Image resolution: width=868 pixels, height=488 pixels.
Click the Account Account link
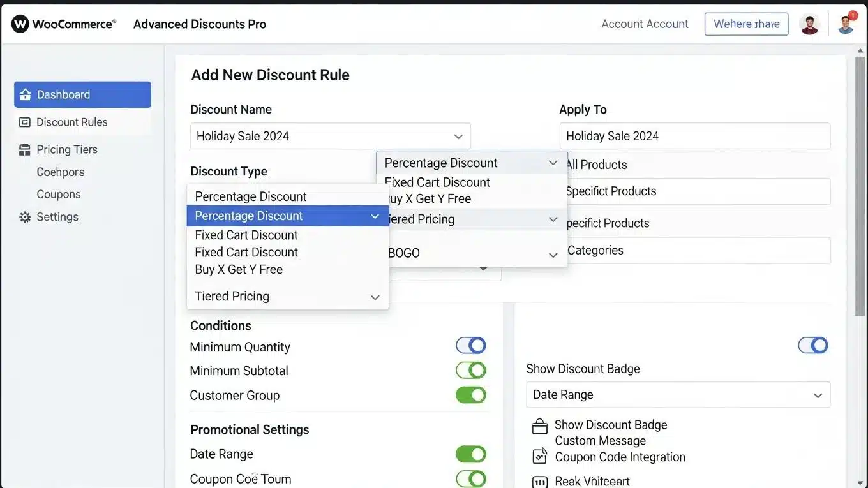(x=645, y=24)
